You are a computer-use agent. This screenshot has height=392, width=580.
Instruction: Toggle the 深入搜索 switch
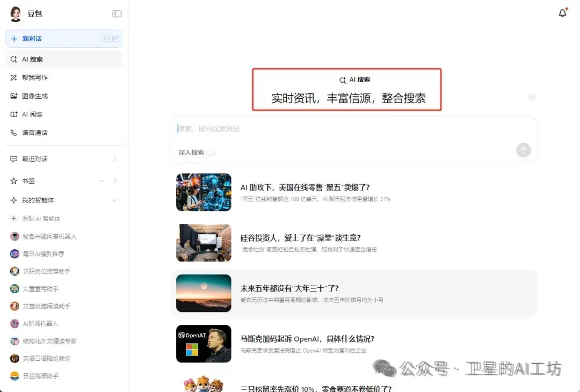212,153
